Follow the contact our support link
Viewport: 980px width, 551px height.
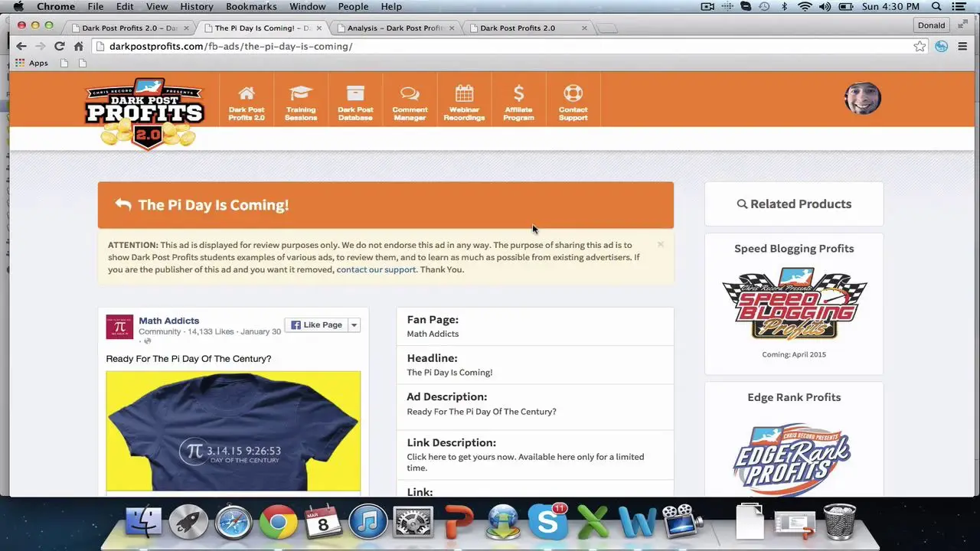coord(376,269)
